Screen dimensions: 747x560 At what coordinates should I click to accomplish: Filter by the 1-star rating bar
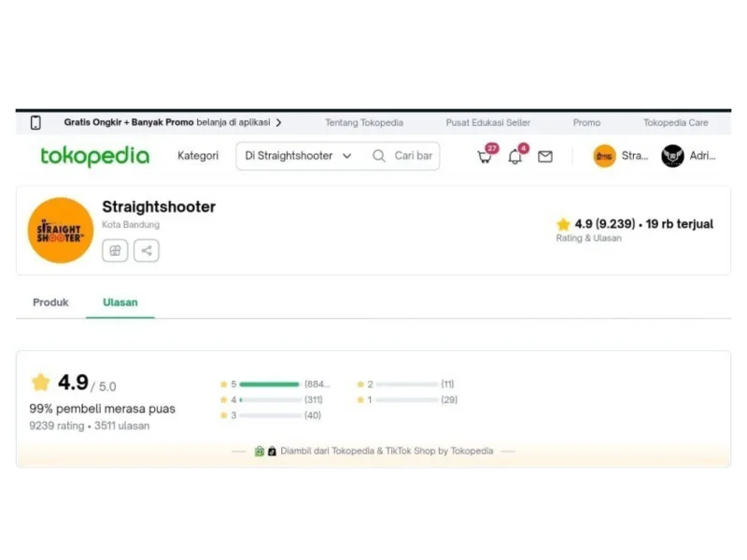point(406,400)
